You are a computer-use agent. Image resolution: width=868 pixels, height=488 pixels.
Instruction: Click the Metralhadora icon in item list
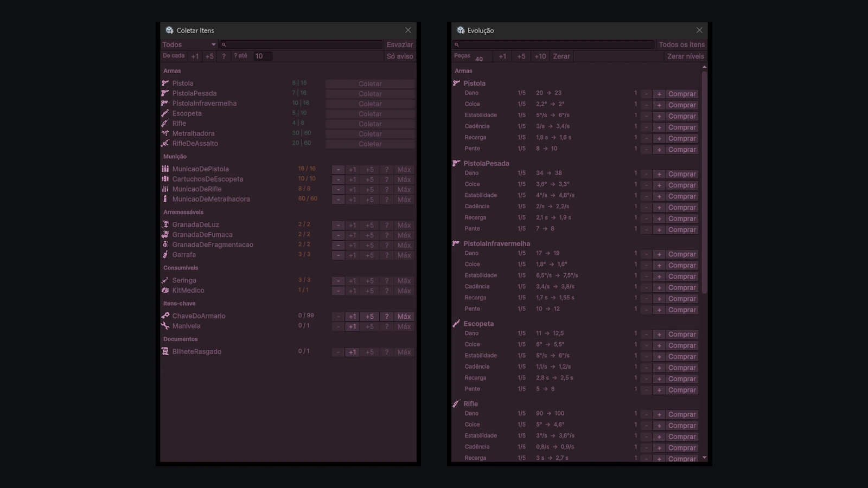[165, 133]
